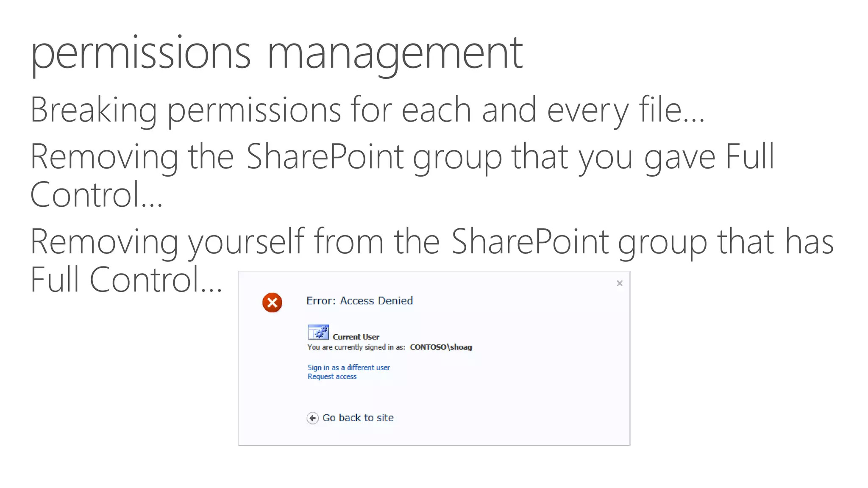Click 'You are currently signed in as' text

point(356,347)
